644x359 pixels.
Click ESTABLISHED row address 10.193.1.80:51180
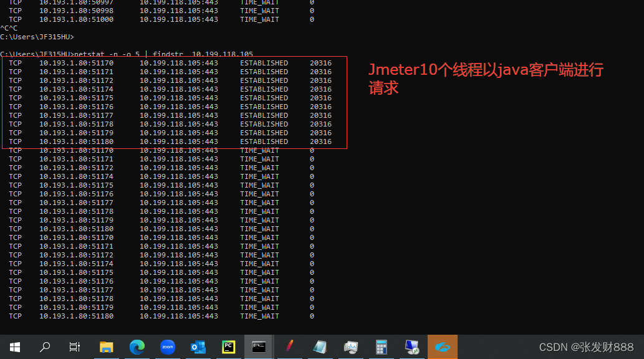pos(77,141)
